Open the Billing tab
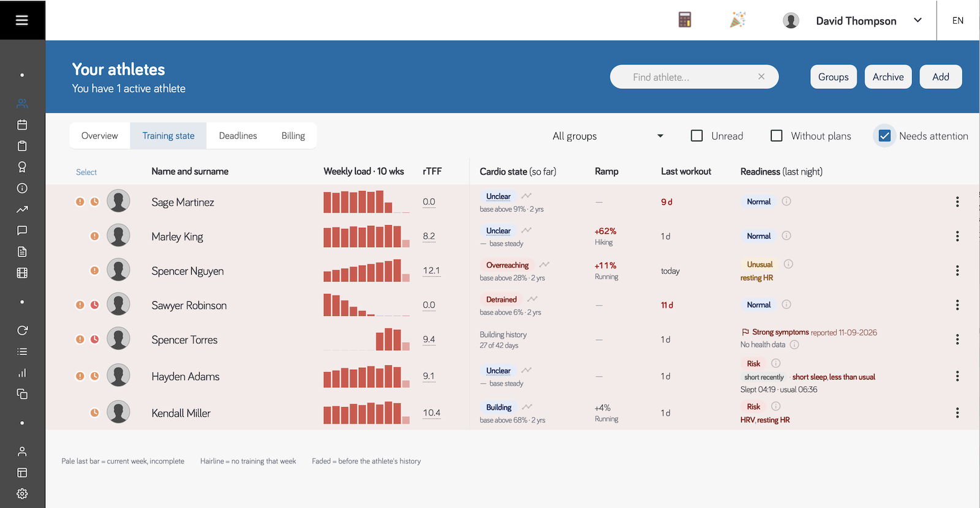 [293, 136]
